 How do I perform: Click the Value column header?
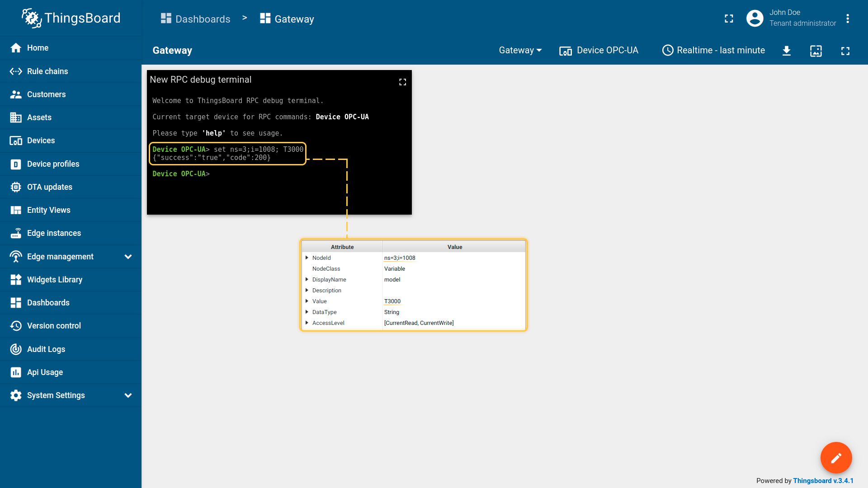tap(454, 247)
